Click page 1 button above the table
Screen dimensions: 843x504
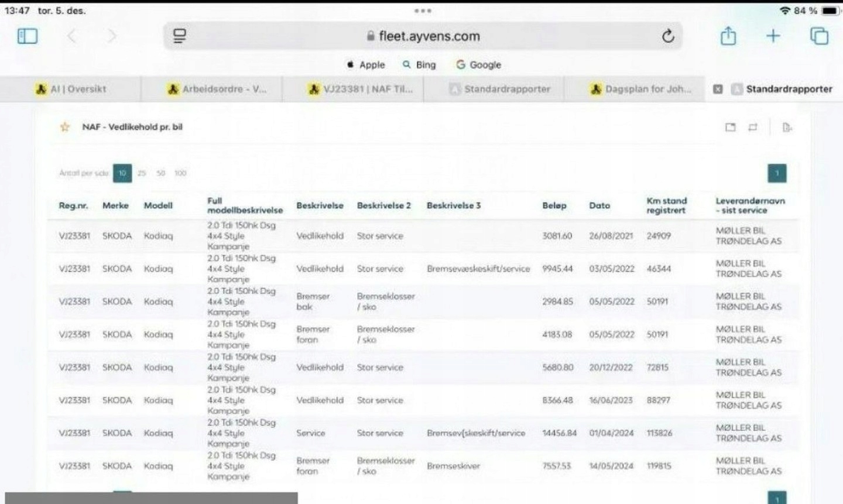[777, 173]
